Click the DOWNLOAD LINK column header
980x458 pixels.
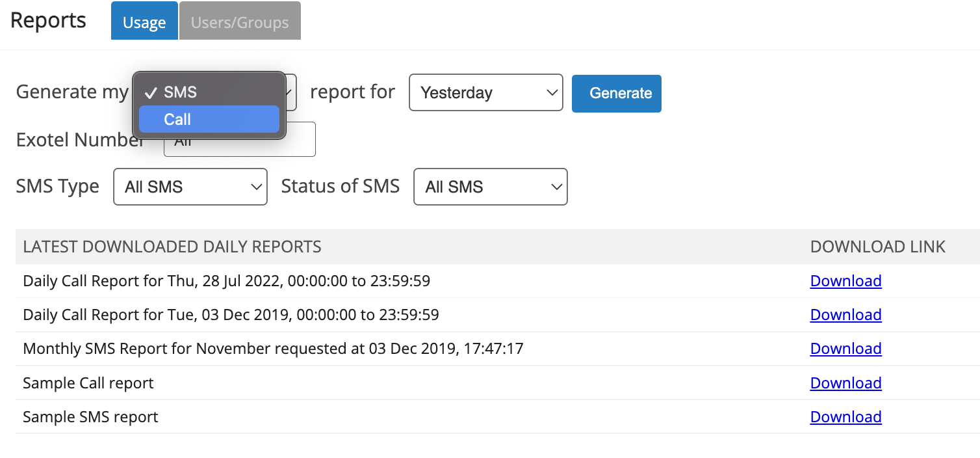pos(878,247)
